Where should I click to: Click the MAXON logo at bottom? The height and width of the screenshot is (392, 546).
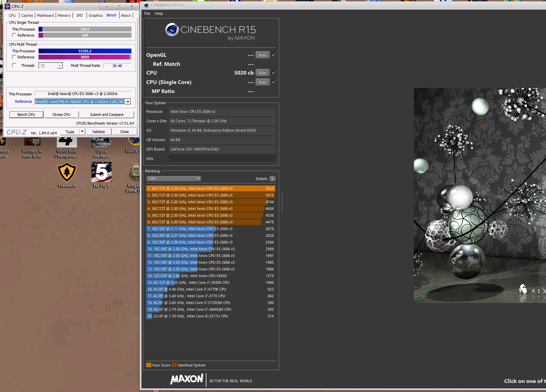(x=187, y=380)
